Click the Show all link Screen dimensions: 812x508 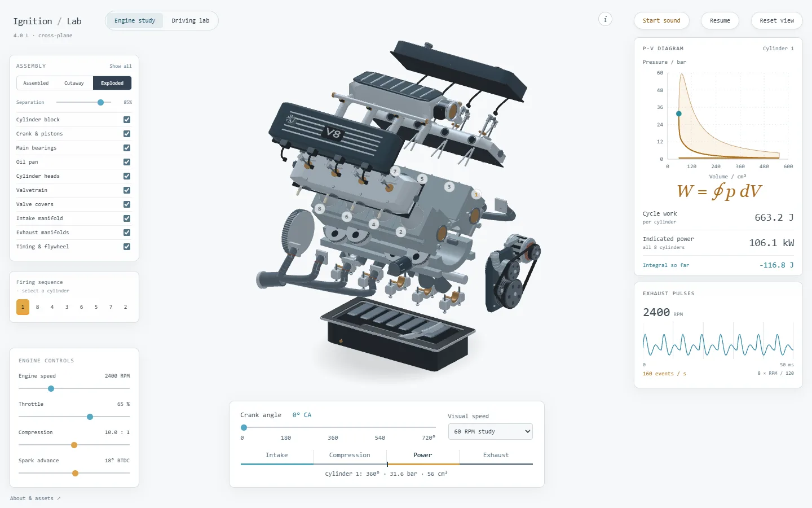(121, 66)
